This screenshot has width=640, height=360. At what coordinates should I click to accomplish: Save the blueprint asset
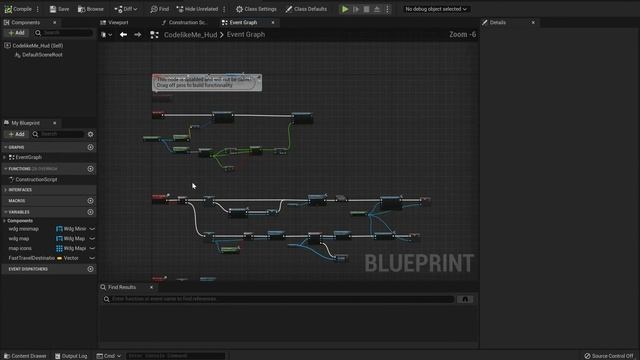coord(59,9)
